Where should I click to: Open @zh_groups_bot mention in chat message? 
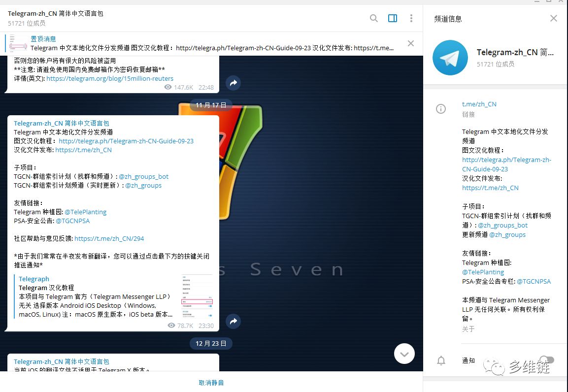pos(143,177)
